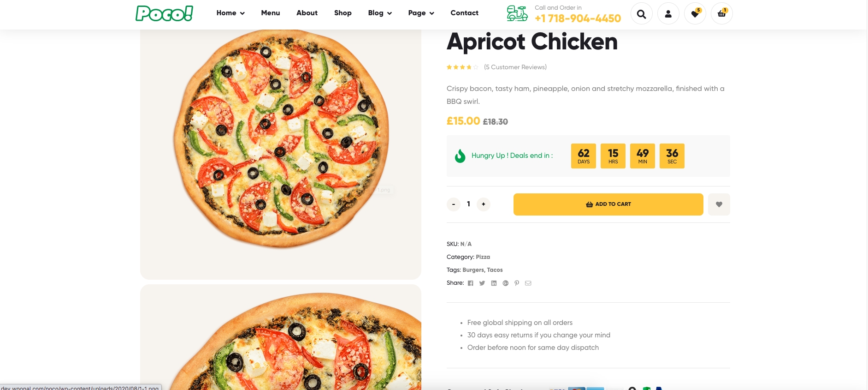Share product on LinkedIn
Screen dimensions: 868x390
coord(494,283)
